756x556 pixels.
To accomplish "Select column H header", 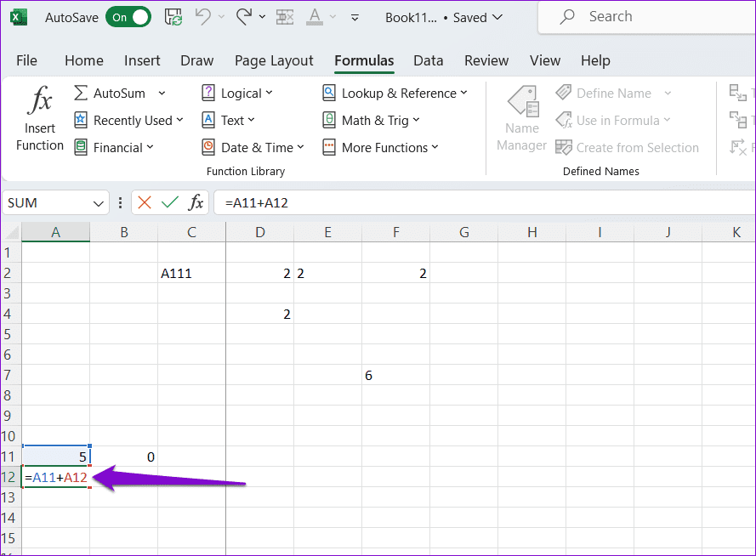I will click(x=531, y=232).
